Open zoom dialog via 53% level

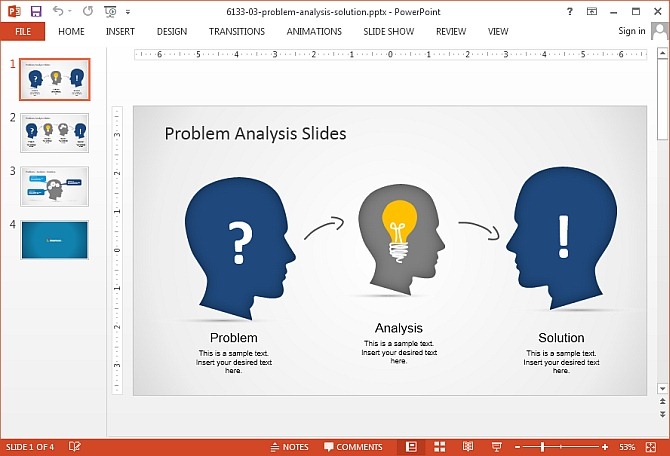(627, 447)
